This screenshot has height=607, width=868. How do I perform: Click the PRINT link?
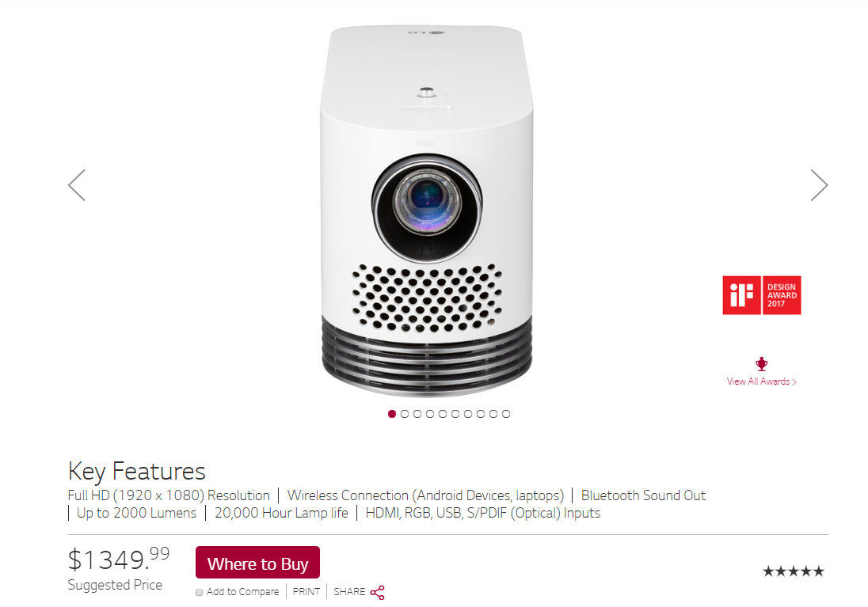(306, 591)
